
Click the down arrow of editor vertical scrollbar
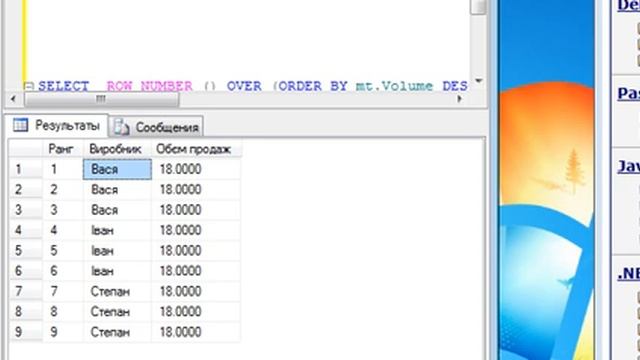pyautogui.click(x=478, y=81)
